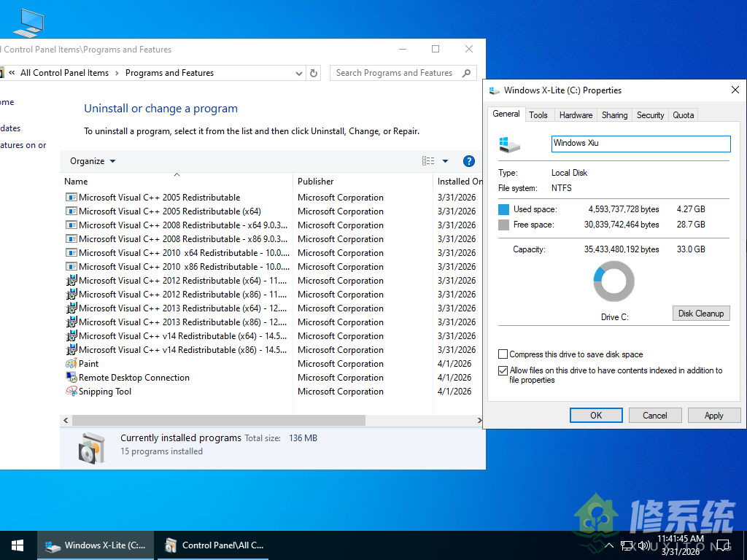
Task: Select the Paint application icon
Action: pyautogui.click(x=71, y=363)
